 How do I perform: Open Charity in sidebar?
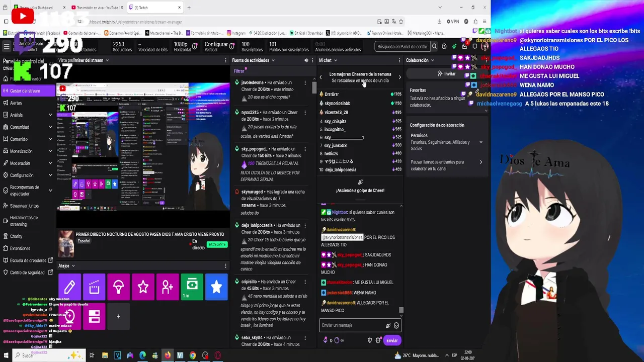[x=28, y=236]
